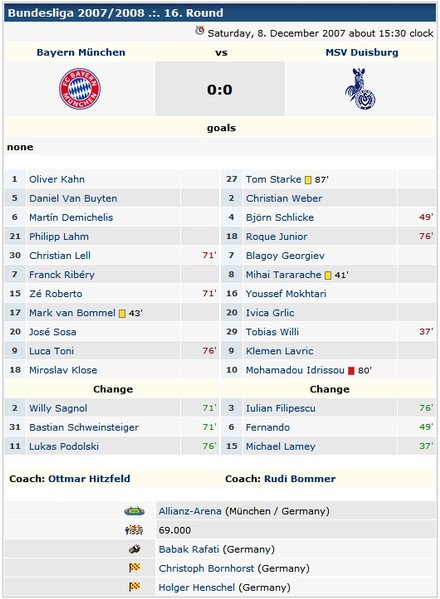
Task: Click the stadium icon next to Allianz-Arena
Action: pyautogui.click(x=134, y=511)
